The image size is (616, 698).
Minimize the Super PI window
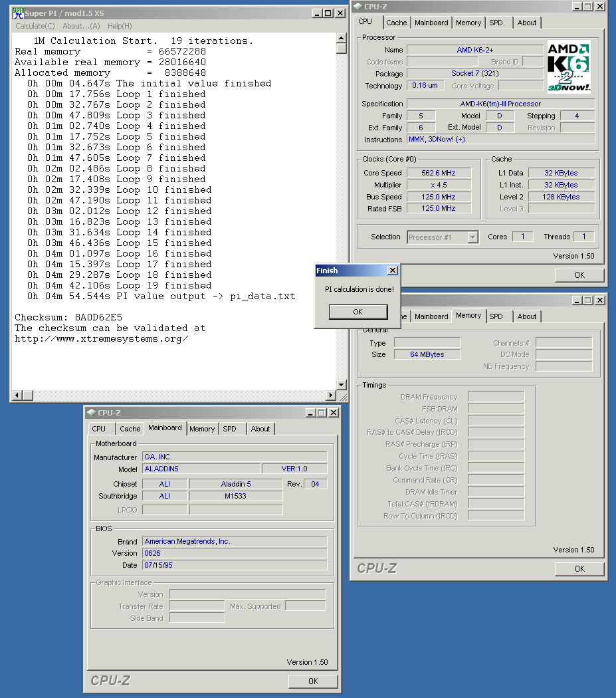pyautogui.click(x=317, y=13)
